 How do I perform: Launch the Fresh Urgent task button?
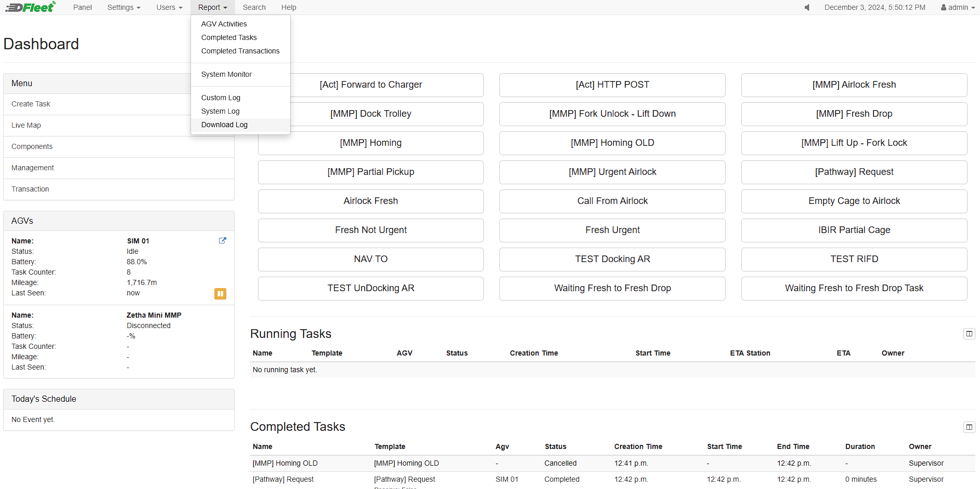[612, 230]
